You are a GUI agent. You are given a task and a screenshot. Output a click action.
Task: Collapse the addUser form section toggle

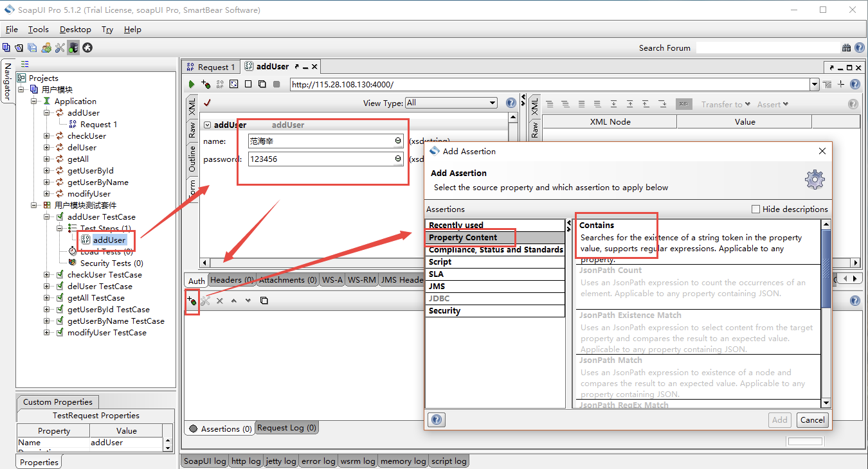click(207, 125)
